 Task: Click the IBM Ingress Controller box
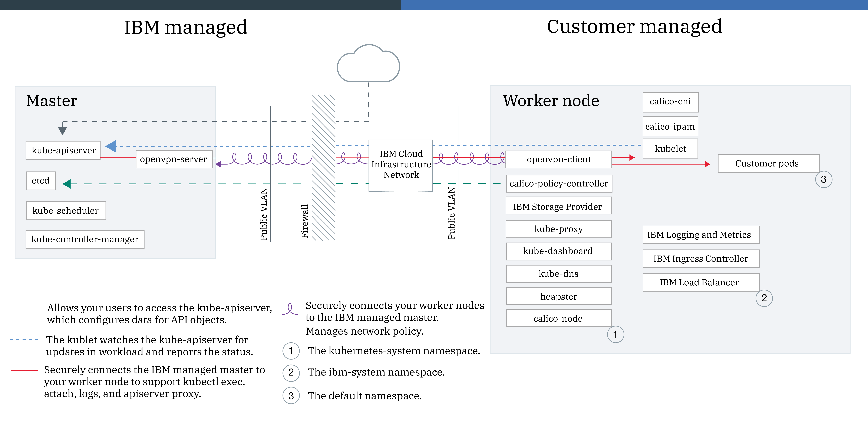(x=701, y=259)
